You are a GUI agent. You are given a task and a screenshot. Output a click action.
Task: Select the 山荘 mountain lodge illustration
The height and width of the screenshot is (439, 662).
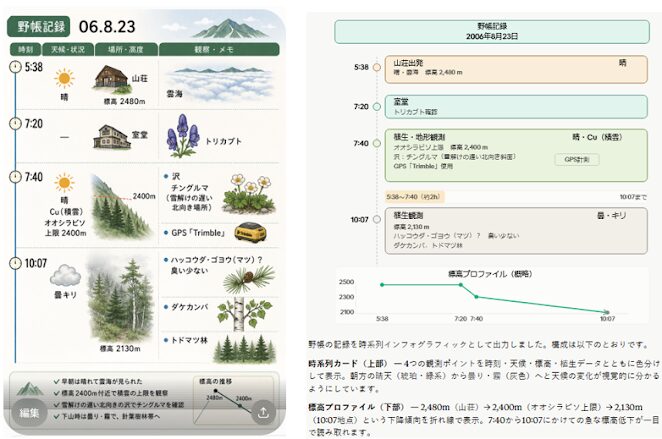coord(112,79)
